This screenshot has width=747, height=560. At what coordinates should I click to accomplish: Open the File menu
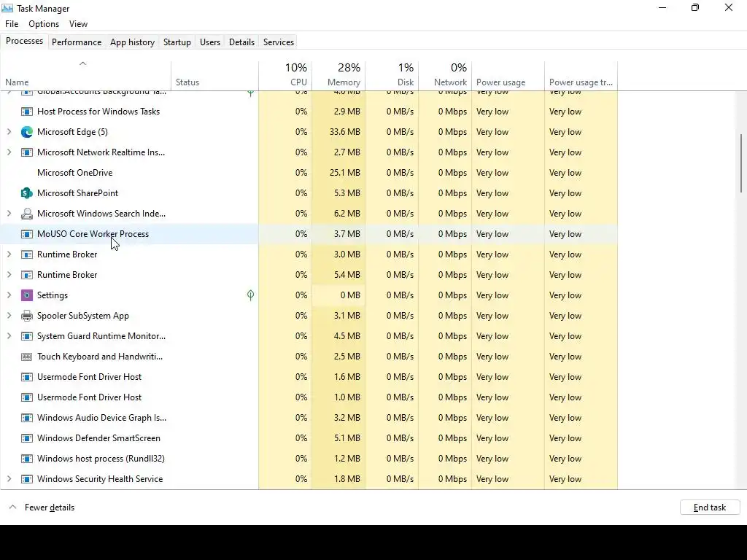12,24
